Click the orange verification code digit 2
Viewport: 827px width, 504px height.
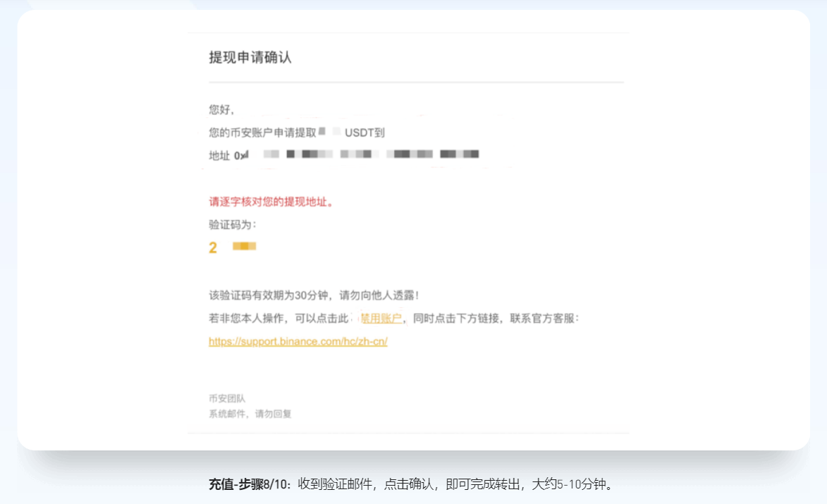[x=213, y=247]
